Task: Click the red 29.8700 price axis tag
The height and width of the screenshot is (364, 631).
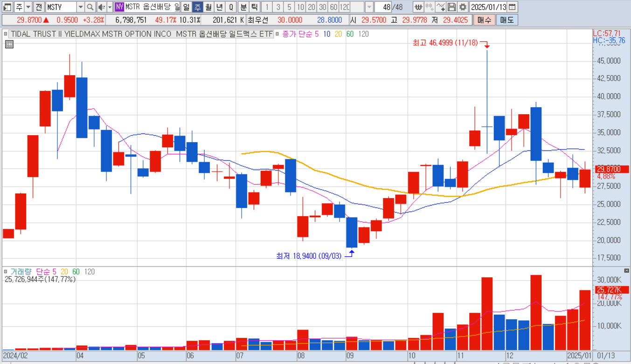Action: pos(611,169)
